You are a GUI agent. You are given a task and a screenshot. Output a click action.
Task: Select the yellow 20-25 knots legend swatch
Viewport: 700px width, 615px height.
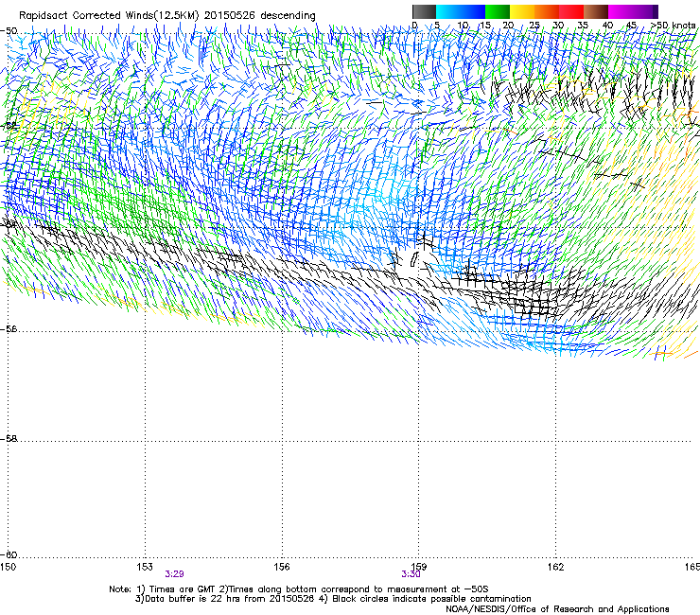522,11
